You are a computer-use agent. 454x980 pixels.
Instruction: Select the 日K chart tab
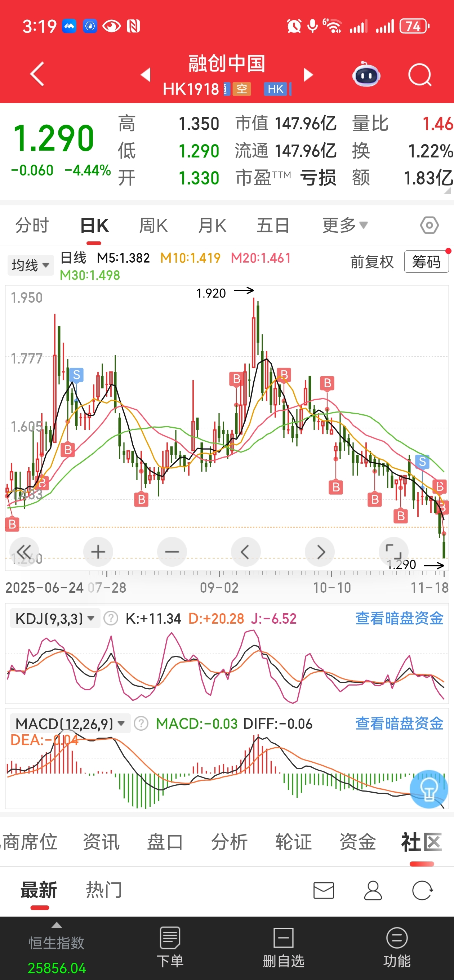pos(94,225)
